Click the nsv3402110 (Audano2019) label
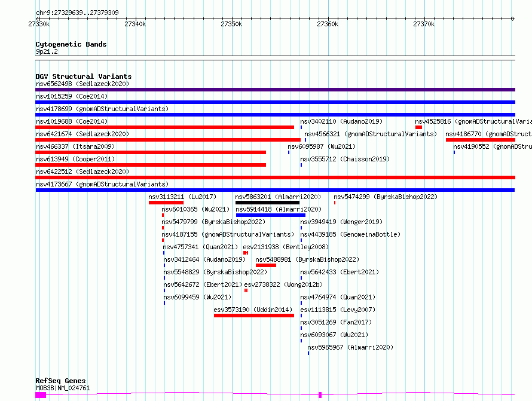 341,121
